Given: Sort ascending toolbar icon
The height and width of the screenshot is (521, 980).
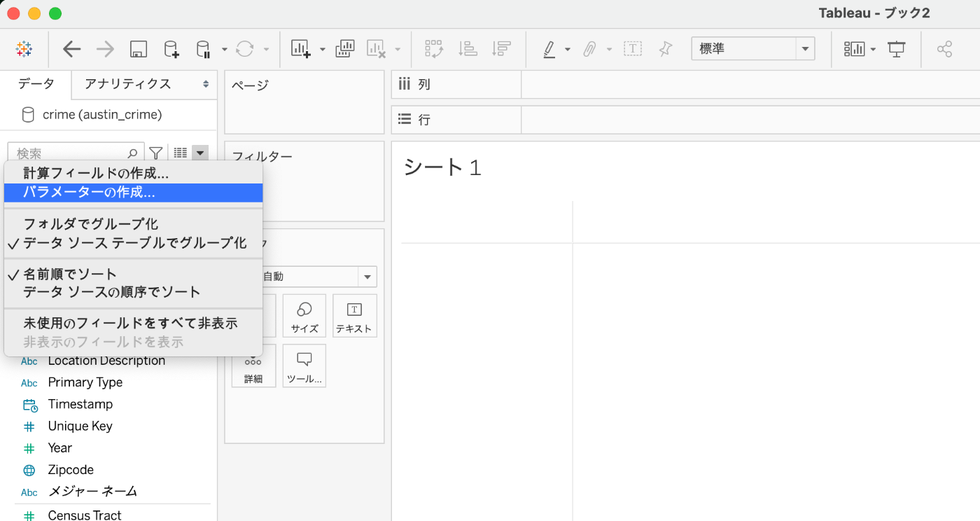Looking at the screenshot, I should coord(468,49).
